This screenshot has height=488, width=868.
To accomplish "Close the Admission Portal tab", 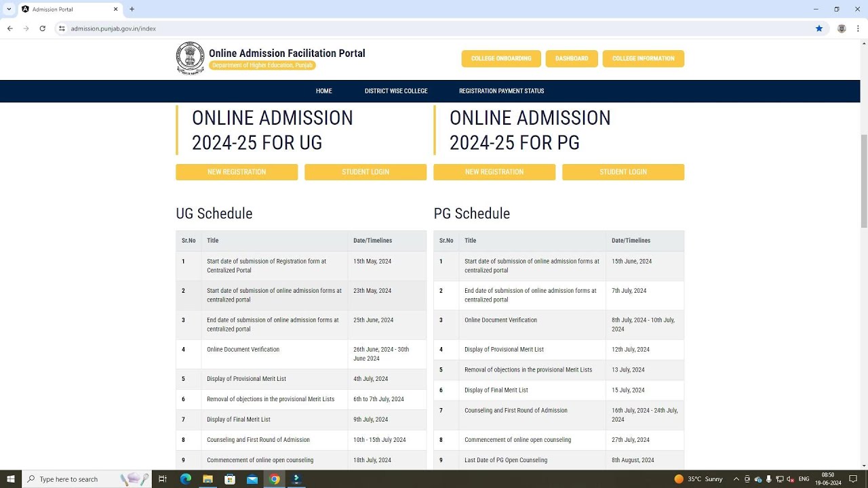I will click(115, 9).
